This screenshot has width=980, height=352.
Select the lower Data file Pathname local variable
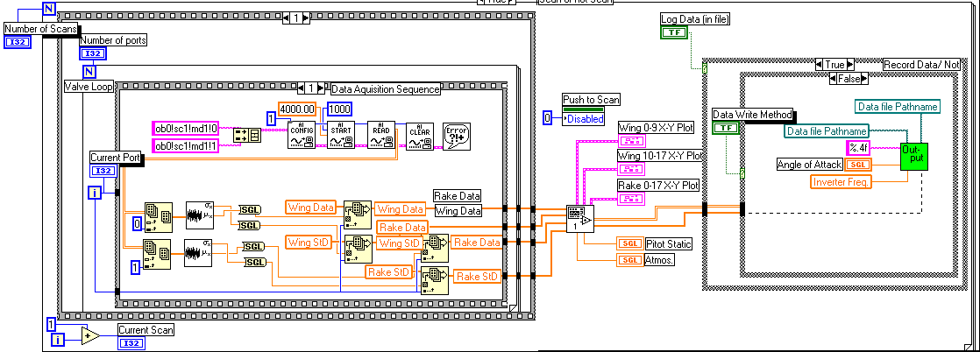tap(827, 131)
